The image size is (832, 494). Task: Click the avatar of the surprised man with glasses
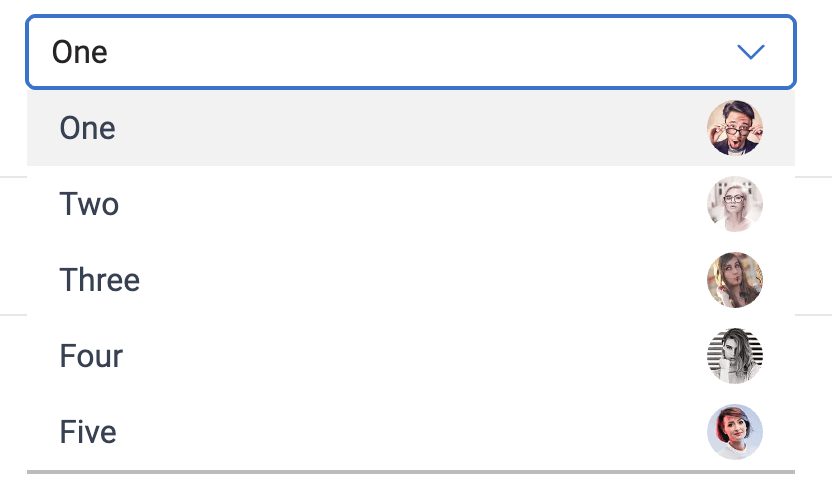tap(735, 128)
